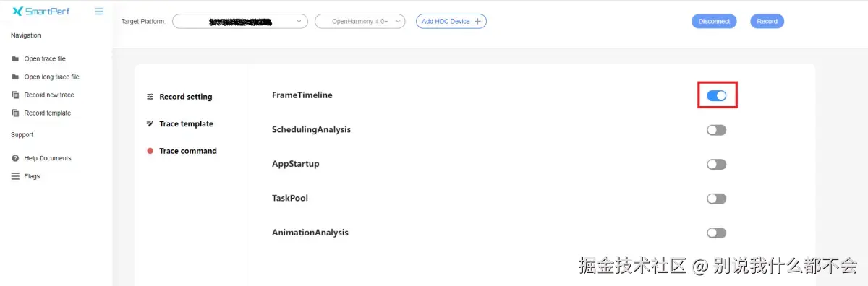The height and width of the screenshot is (286, 868).
Task: Click the red dot beside Trace command
Action: point(150,151)
